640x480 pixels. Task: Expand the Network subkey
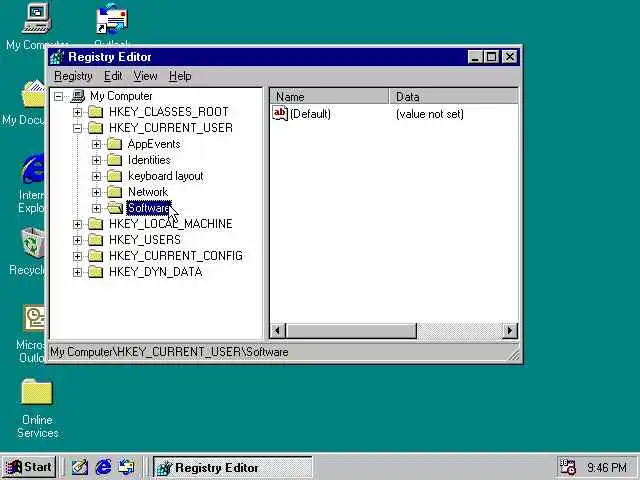pos(96,192)
